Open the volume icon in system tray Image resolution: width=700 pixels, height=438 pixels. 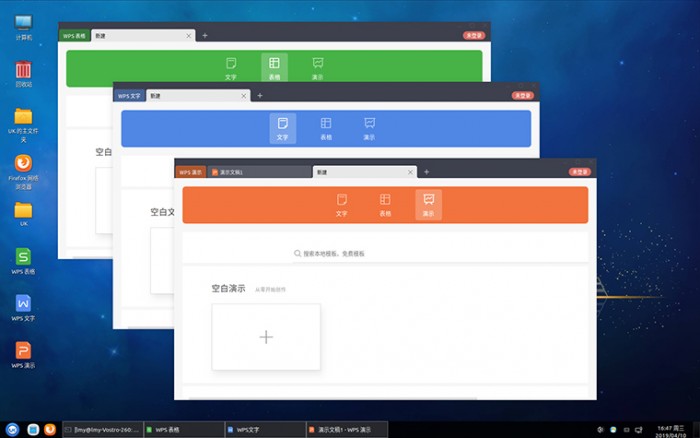pyautogui.click(x=600, y=430)
